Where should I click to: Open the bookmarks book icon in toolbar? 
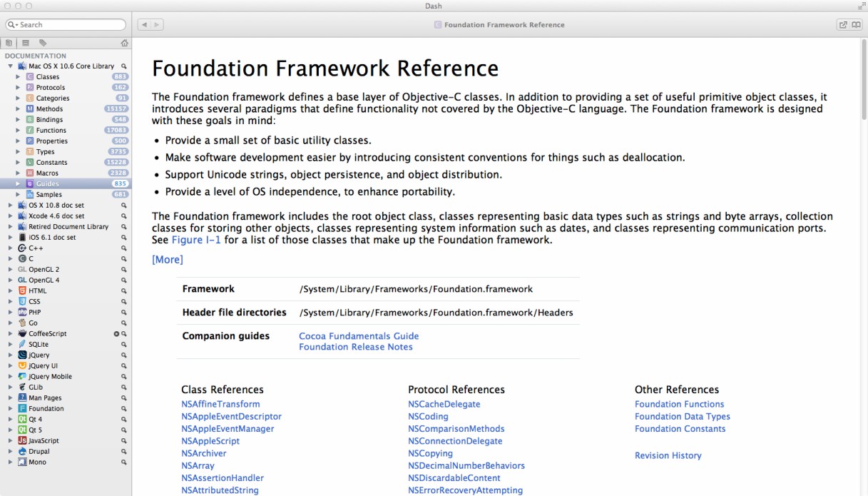(856, 24)
